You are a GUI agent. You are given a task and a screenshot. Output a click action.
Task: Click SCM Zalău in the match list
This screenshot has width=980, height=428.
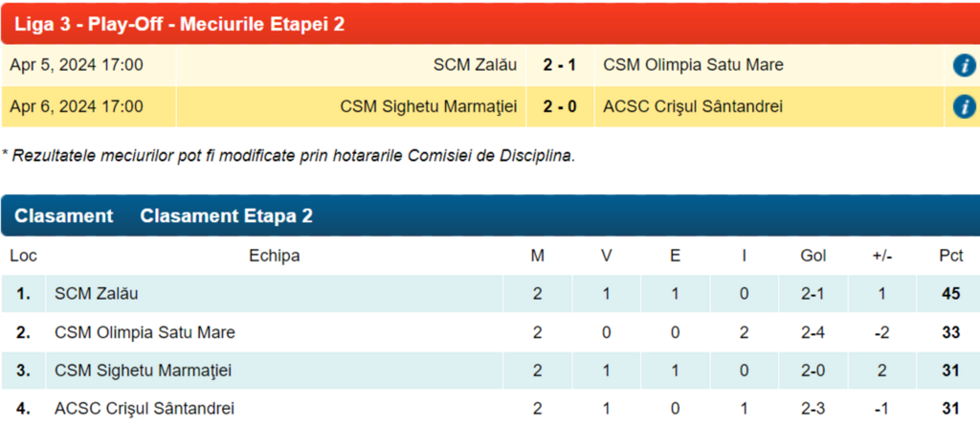pos(475,65)
